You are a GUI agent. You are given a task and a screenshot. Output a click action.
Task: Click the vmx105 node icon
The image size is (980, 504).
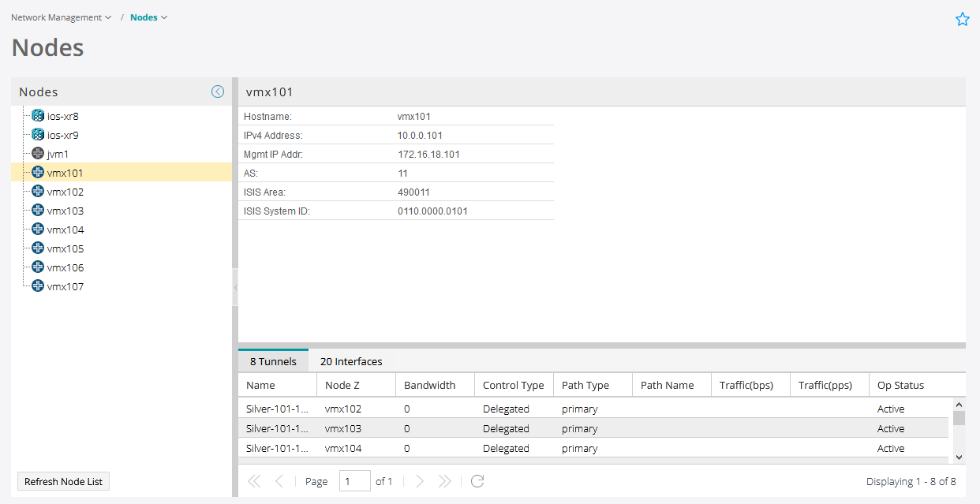37,248
